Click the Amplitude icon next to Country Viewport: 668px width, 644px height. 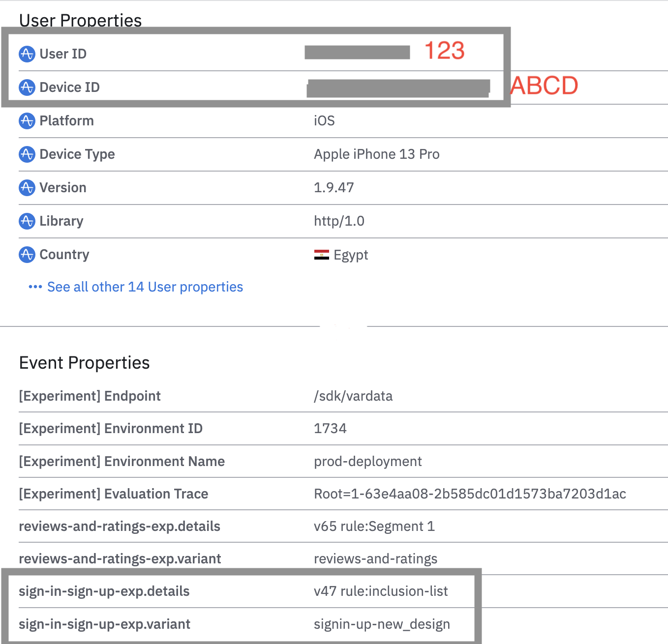click(27, 255)
